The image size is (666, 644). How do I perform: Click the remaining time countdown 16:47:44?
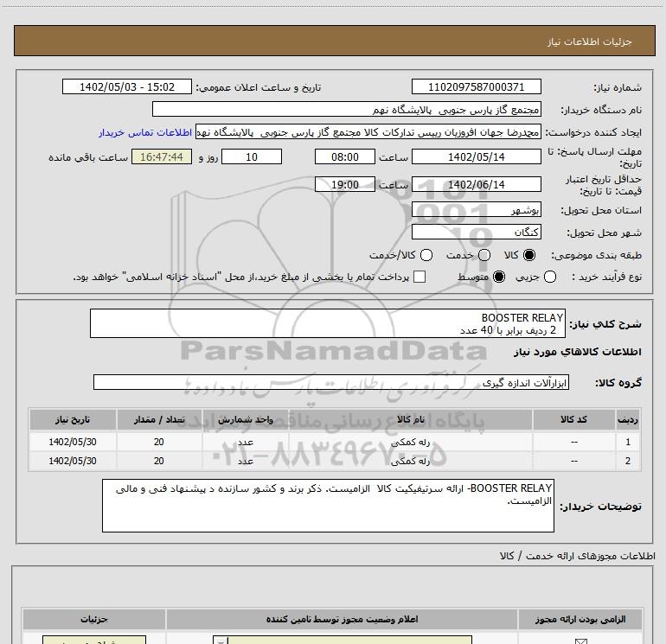pos(162,156)
